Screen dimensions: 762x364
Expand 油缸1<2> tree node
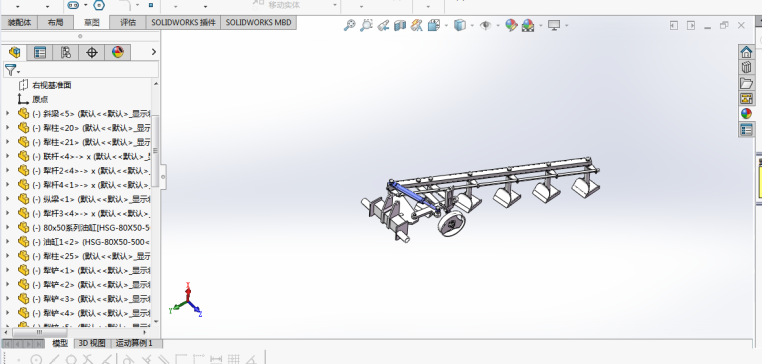click(7, 242)
